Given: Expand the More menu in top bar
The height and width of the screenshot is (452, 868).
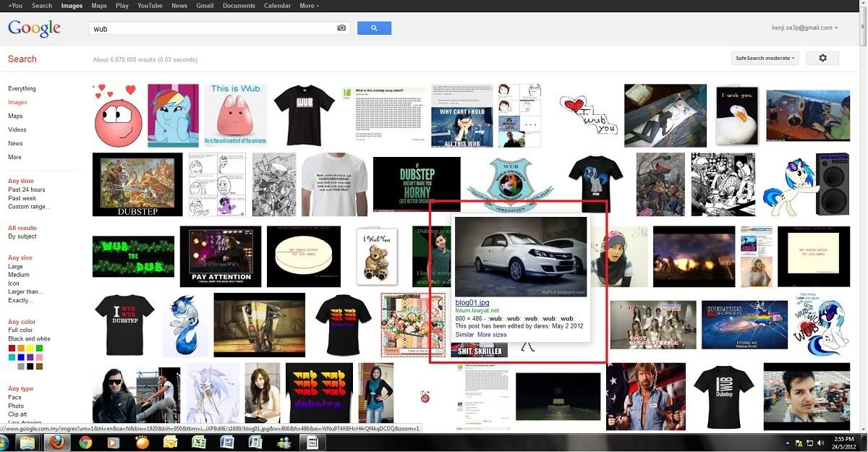Looking at the screenshot, I should (310, 6).
